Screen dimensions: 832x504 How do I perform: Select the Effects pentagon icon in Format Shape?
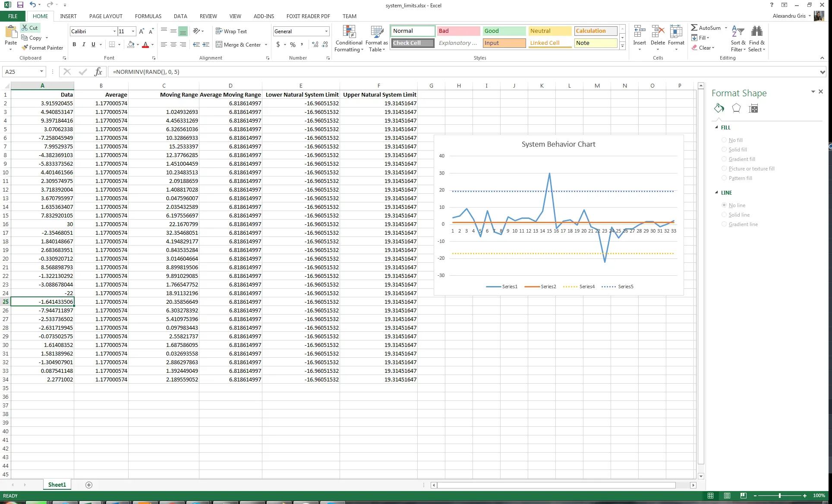(x=736, y=108)
